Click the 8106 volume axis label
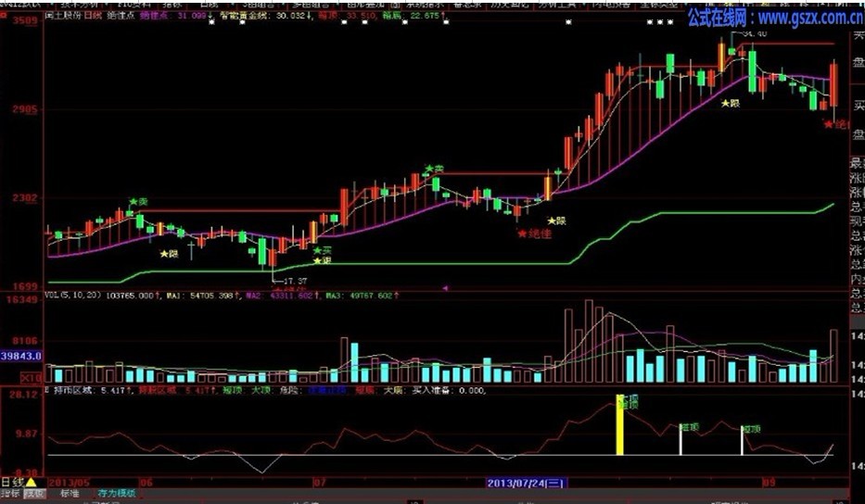Image resolution: width=865 pixels, height=504 pixels. coord(25,341)
